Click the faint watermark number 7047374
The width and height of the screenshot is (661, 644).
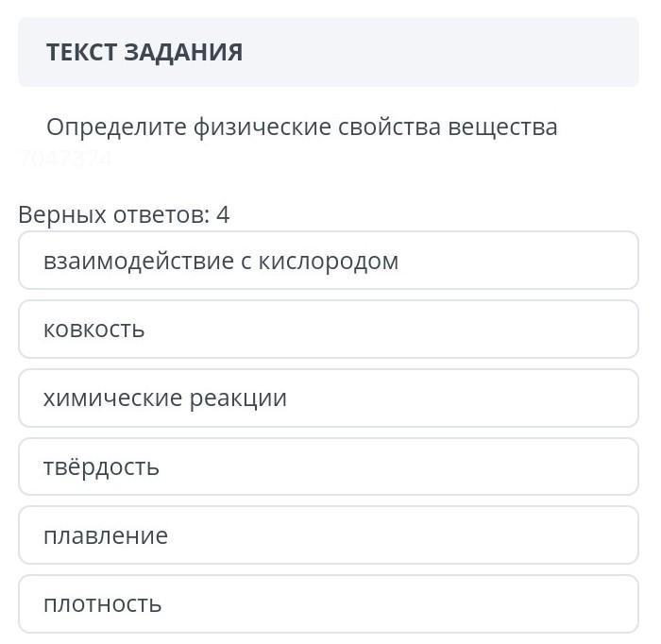(65, 159)
